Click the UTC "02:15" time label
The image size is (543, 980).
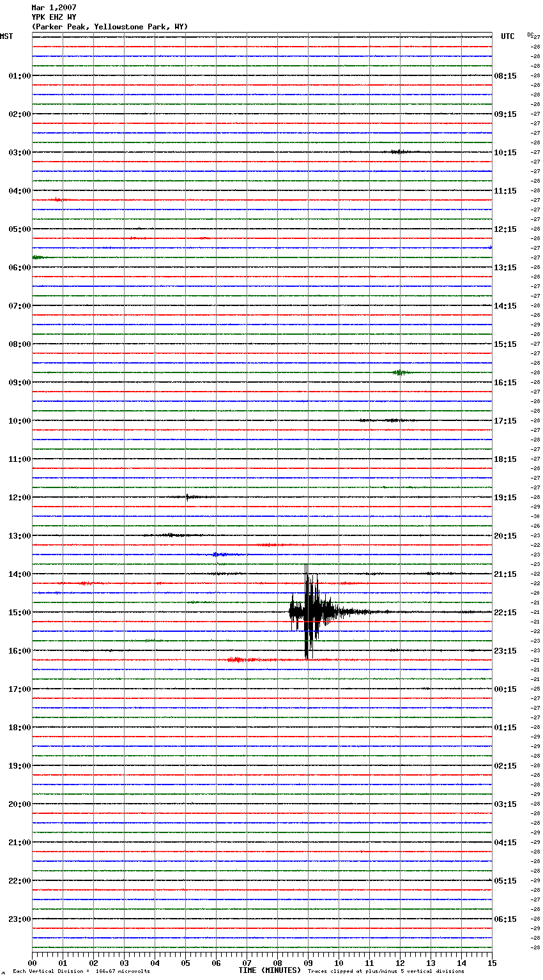click(505, 766)
